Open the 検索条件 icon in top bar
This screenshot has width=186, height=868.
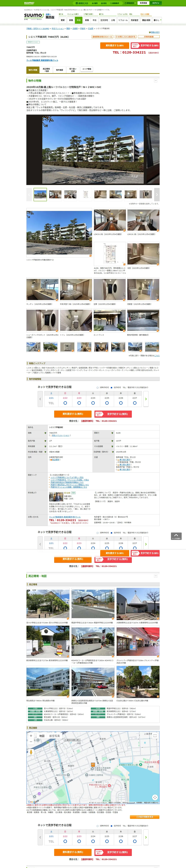click(115, 3)
